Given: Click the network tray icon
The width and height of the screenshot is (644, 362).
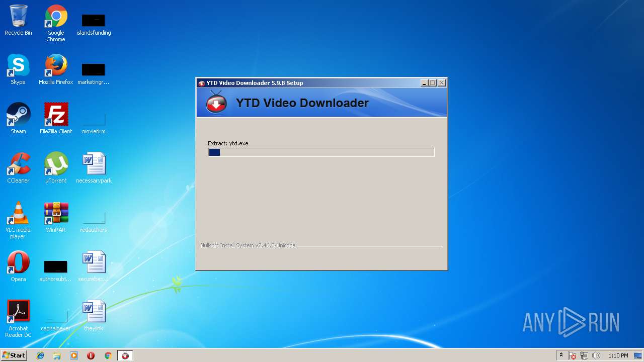Looking at the screenshot, I should point(584,355).
